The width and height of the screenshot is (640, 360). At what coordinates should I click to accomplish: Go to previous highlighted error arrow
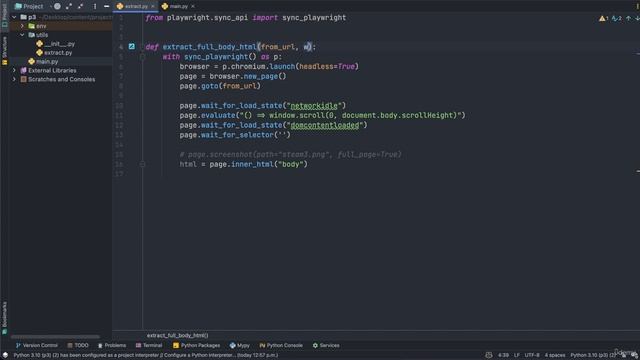click(628, 18)
